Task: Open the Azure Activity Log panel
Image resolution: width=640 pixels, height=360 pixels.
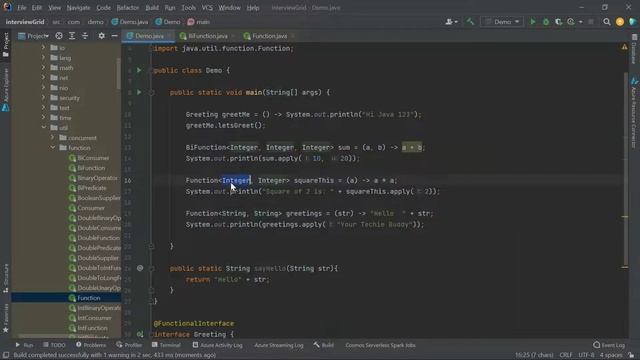Action: click(217, 345)
